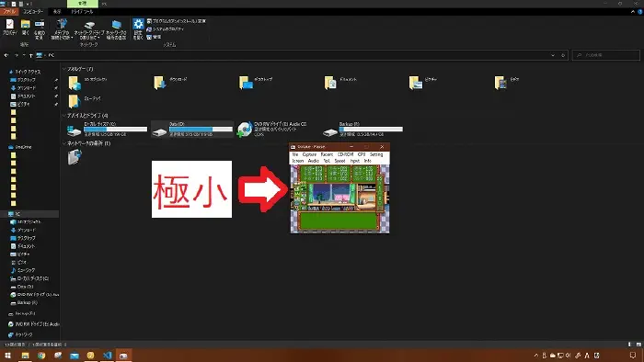Refresh the Explorer view
This screenshot has height=362, width=644.
[x=563, y=55]
